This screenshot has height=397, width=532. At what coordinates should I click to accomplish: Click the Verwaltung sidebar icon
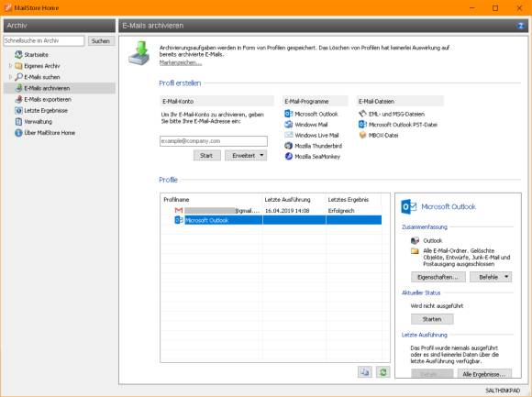click(18, 121)
